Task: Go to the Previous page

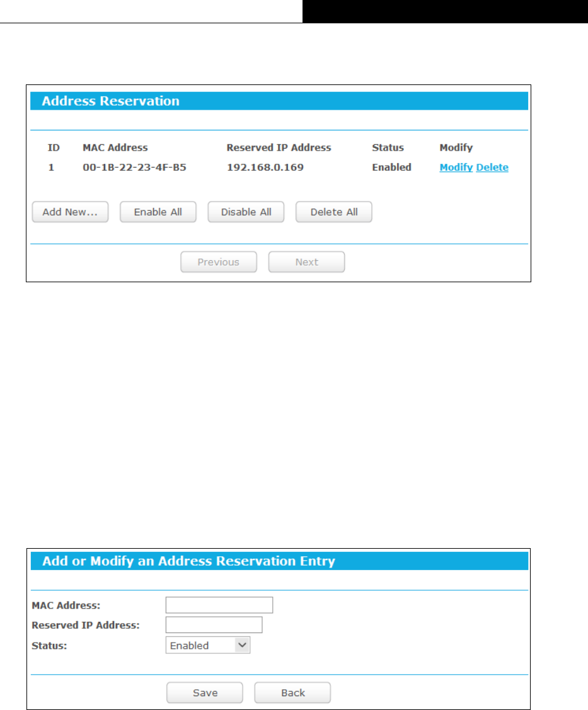Action: (x=219, y=262)
